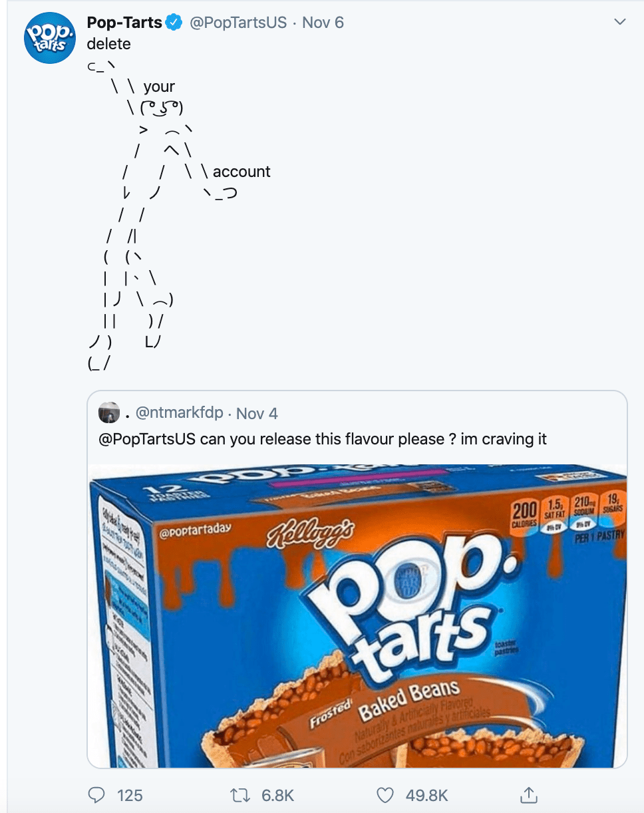The image size is (644, 813).
Task: Open the Pop-Tarts profile avatar
Action: coord(49,36)
